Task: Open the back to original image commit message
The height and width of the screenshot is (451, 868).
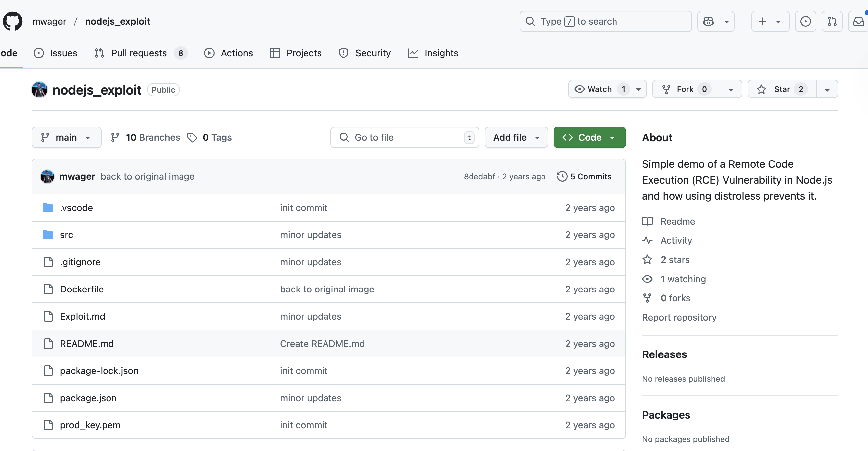Action: [x=147, y=176]
